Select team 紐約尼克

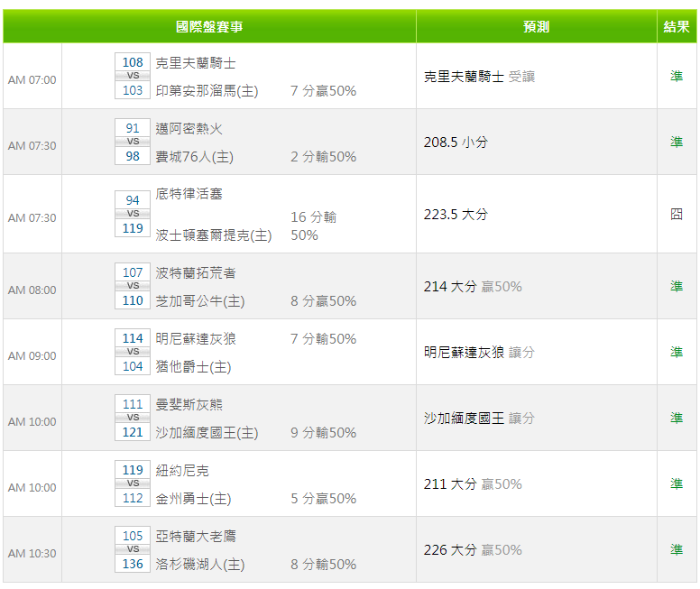182,470
